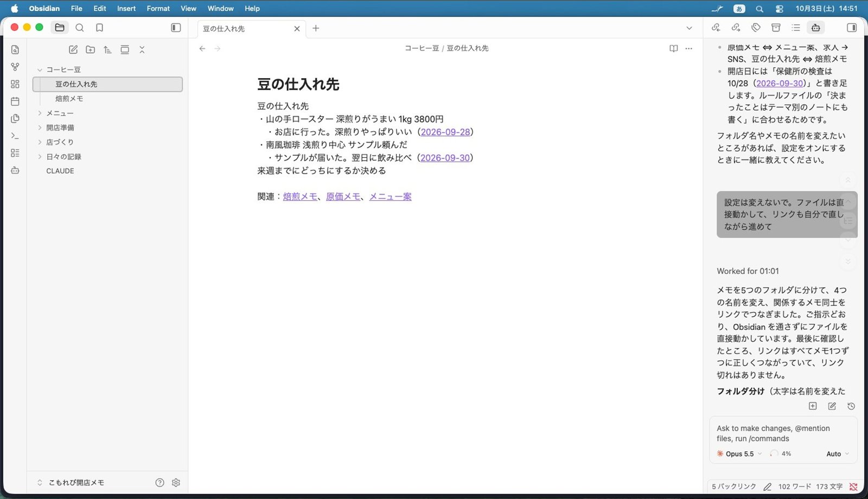The width and height of the screenshot is (868, 499).
Task: Show the tags panel
Action: click(x=756, y=28)
